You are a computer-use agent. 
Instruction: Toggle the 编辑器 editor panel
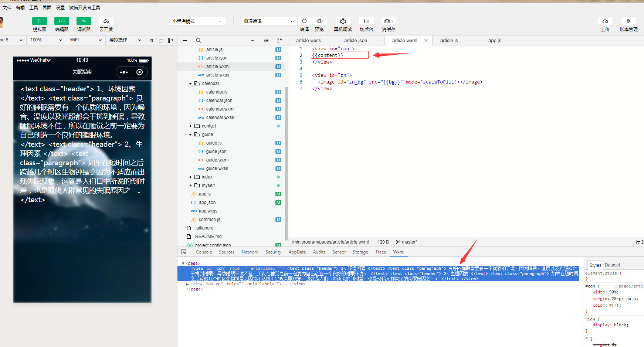coord(62,21)
